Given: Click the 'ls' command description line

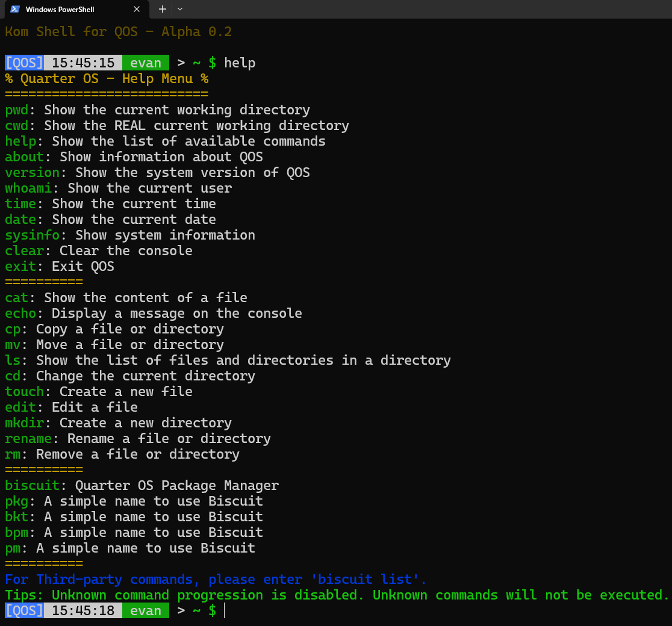Looking at the screenshot, I should pyautogui.click(x=228, y=361).
